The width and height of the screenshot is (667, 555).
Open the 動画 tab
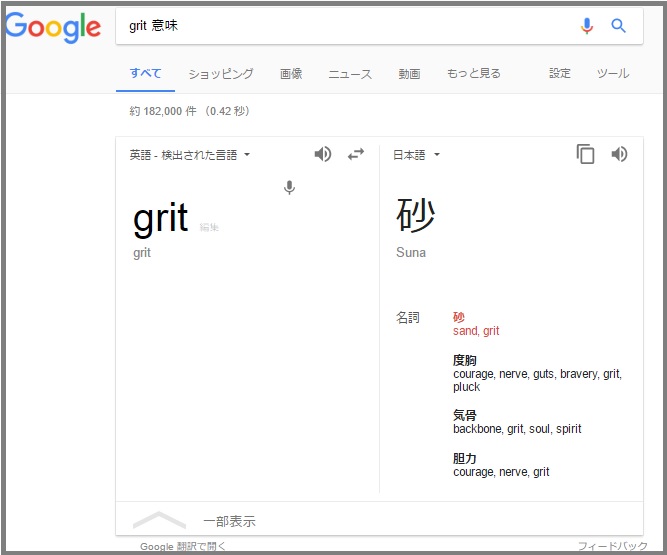(x=409, y=74)
